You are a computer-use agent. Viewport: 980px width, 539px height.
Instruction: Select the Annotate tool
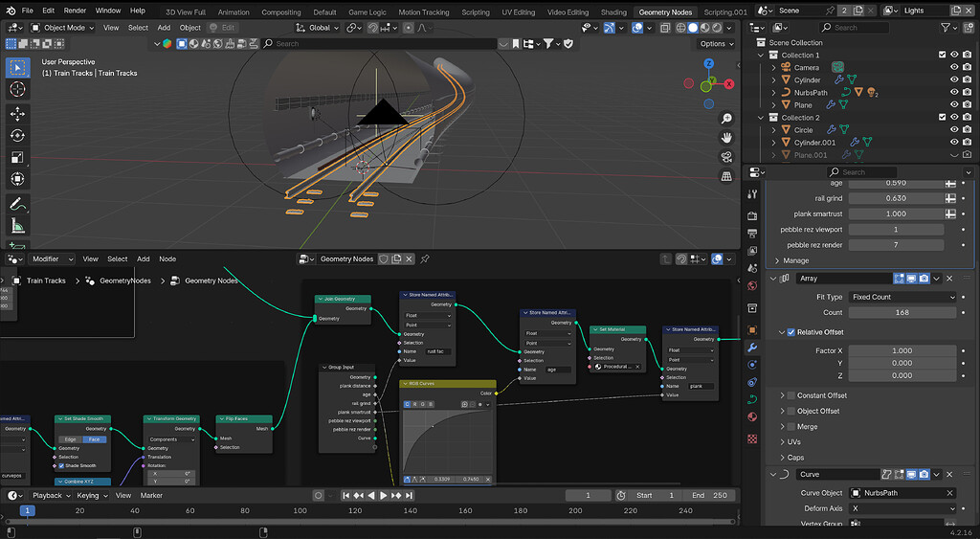coord(17,204)
